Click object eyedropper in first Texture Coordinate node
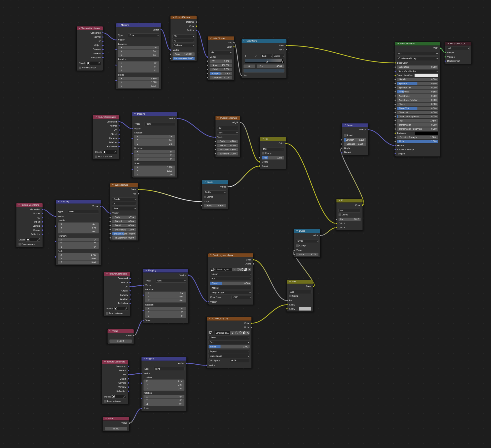 coord(99,63)
